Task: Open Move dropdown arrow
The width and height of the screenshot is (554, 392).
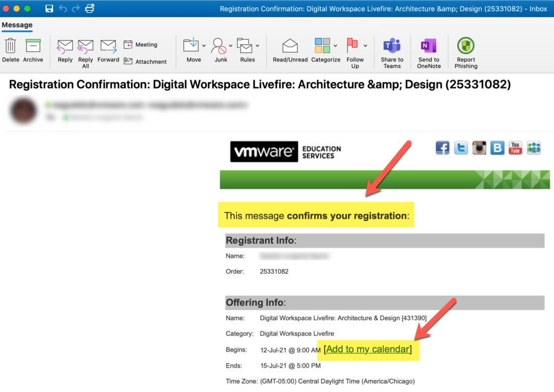Action: coord(204,46)
